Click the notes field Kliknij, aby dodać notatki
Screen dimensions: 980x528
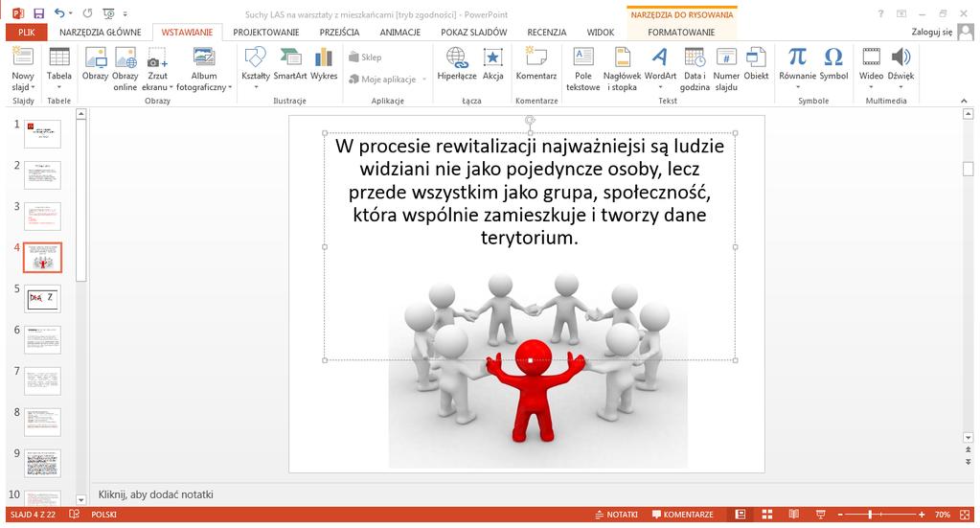click(155, 494)
